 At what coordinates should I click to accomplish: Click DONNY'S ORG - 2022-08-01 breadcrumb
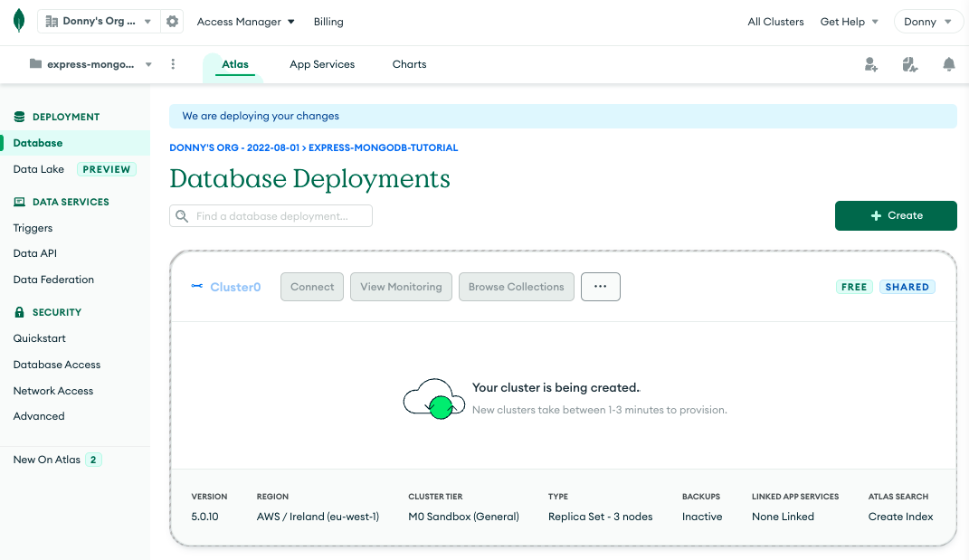pos(234,147)
